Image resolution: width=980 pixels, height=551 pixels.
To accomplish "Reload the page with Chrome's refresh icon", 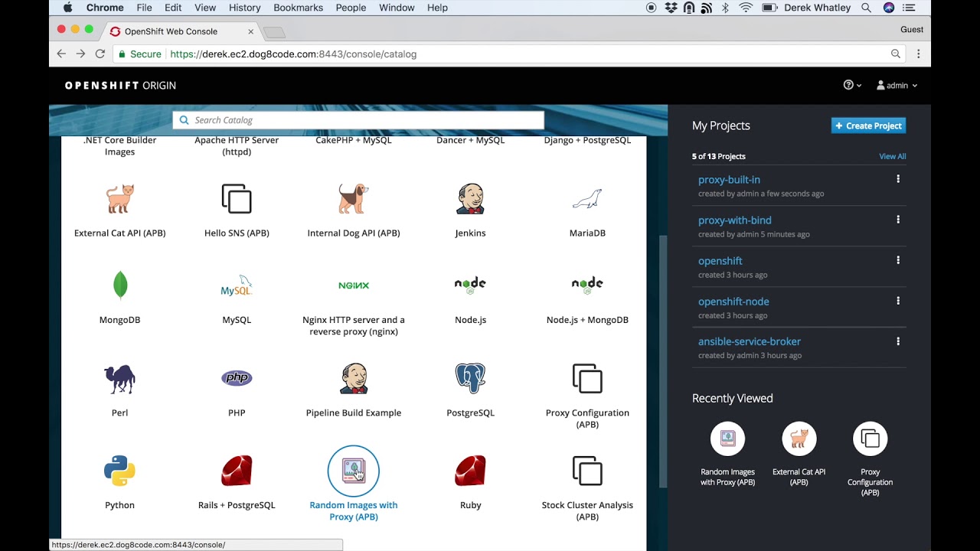I will tap(100, 54).
